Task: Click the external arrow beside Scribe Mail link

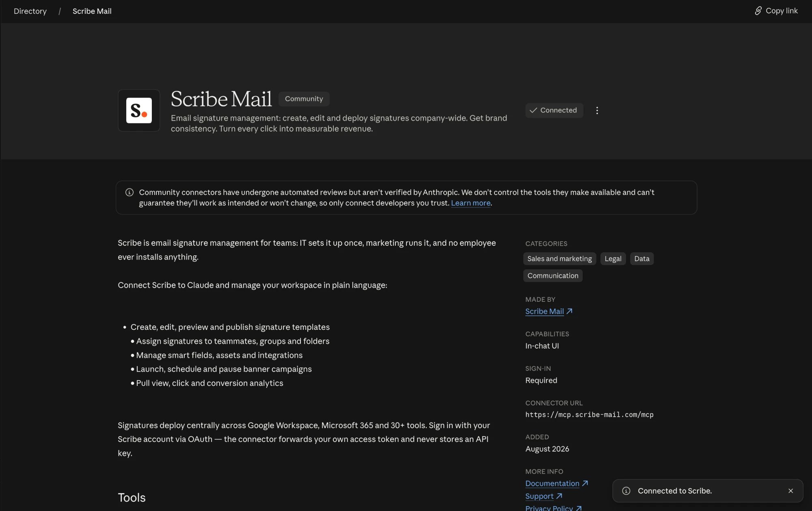Action: pos(569,311)
